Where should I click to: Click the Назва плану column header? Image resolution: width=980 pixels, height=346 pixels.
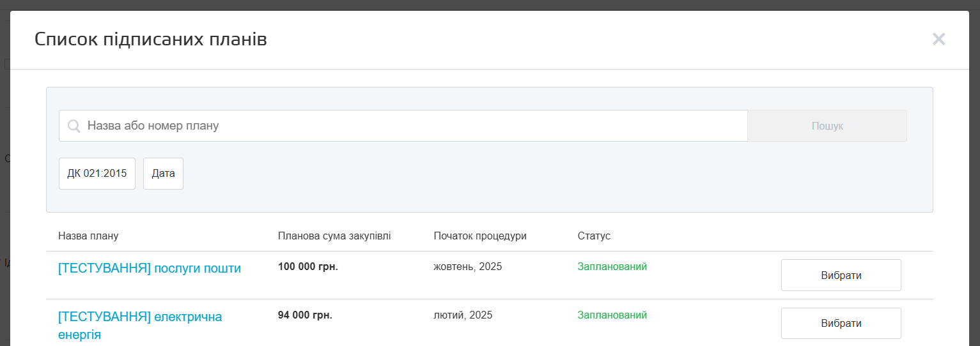pyautogui.click(x=88, y=236)
